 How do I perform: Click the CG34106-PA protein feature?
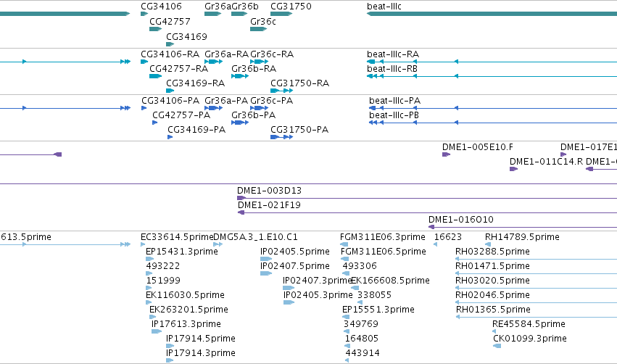point(144,108)
